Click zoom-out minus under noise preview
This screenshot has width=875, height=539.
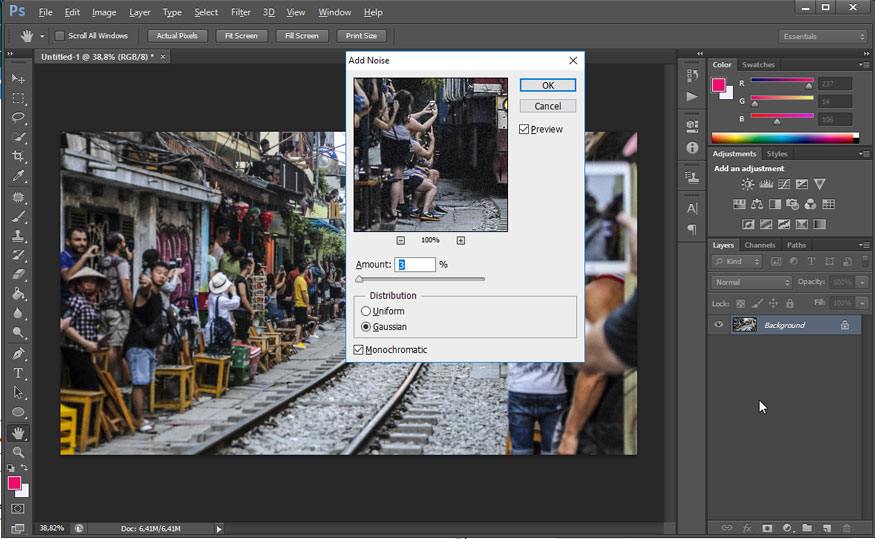400,241
